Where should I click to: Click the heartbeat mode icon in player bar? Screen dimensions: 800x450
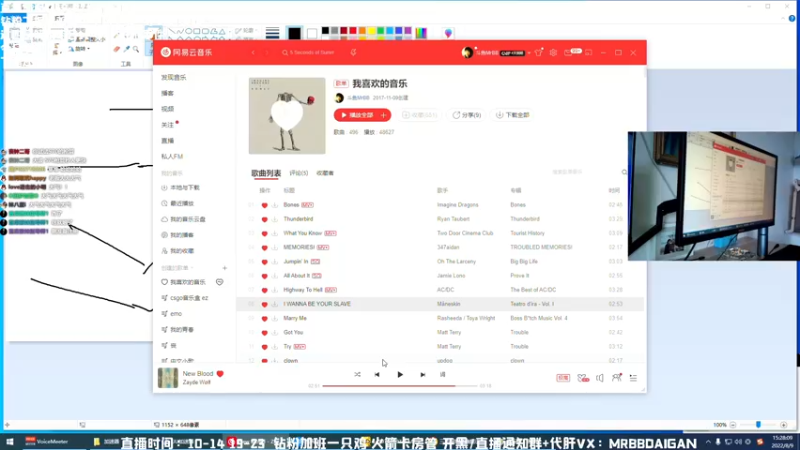[583, 378]
